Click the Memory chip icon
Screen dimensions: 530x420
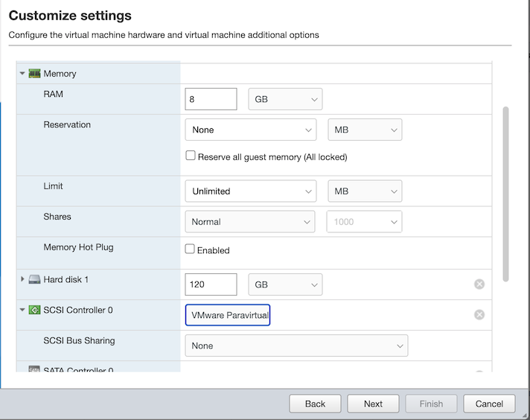click(34, 74)
